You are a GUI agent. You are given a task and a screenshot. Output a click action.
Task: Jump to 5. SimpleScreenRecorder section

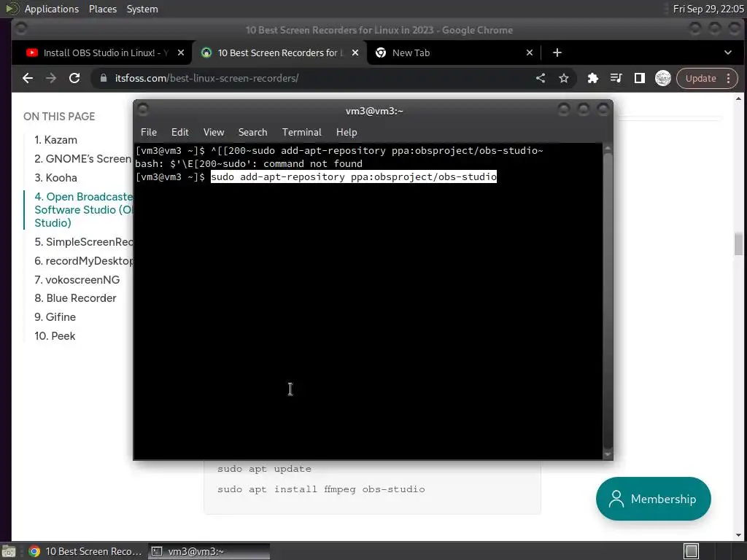(84, 242)
